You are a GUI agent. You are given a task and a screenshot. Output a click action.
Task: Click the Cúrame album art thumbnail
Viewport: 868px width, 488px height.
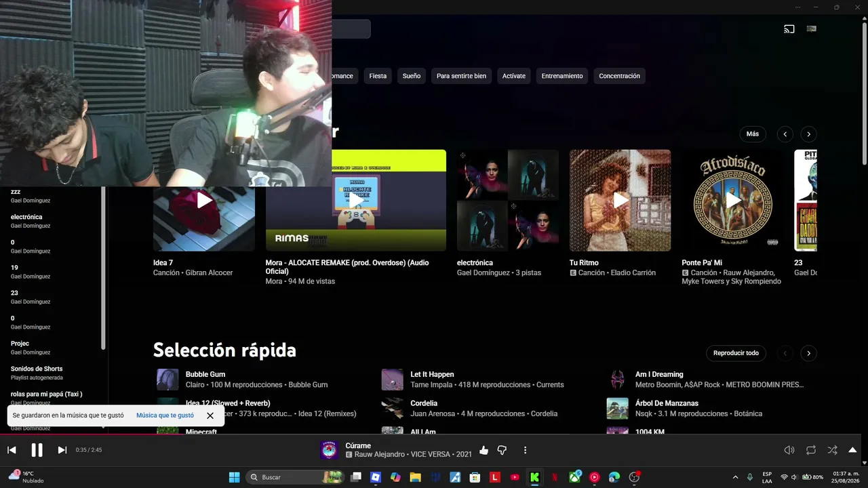click(329, 450)
